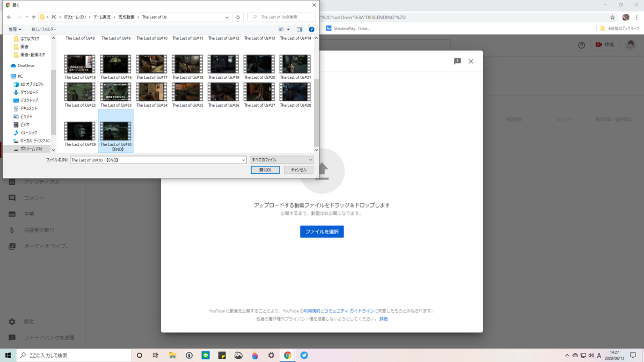Open the 詳細 link
Screen dimensions: 644x362
pyautogui.click(x=383, y=319)
